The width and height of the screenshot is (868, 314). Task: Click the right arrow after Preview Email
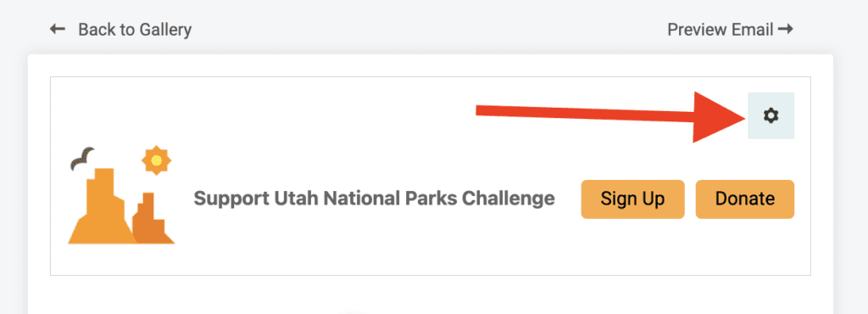[x=785, y=29]
